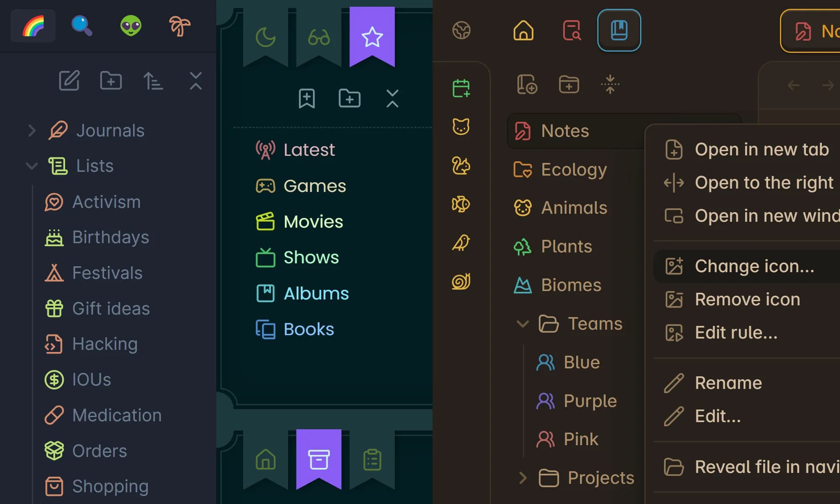Select the purple archive box ribbon
Image resolution: width=840 pixels, height=504 pixels.
[319, 459]
